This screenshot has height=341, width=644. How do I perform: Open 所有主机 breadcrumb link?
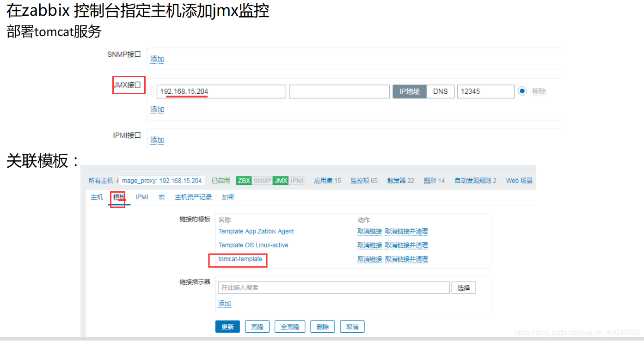(x=101, y=181)
